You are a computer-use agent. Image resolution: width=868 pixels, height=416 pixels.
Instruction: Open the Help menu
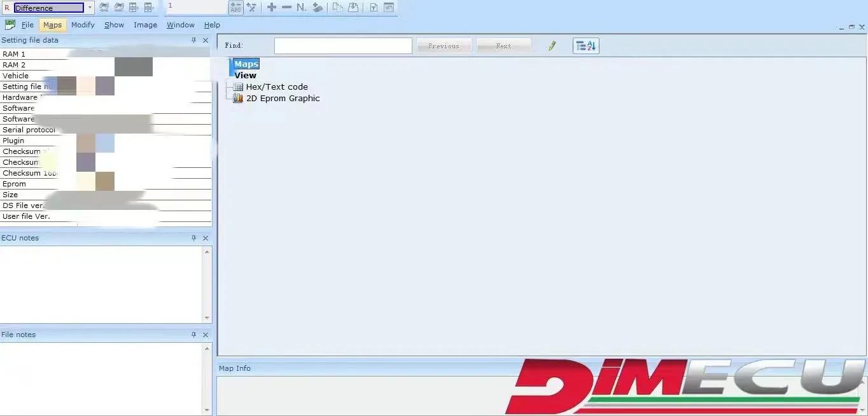pyautogui.click(x=212, y=25)
